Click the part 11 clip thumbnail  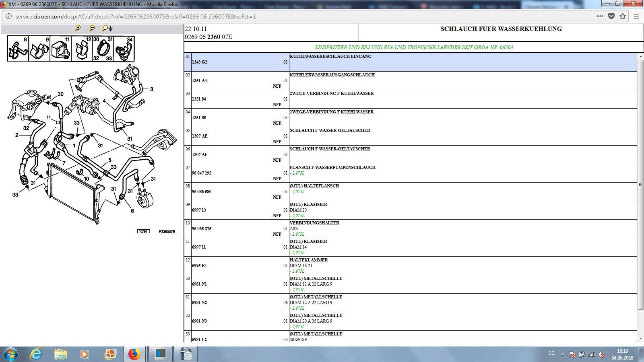pyautogui.click(x=61, y=49)
